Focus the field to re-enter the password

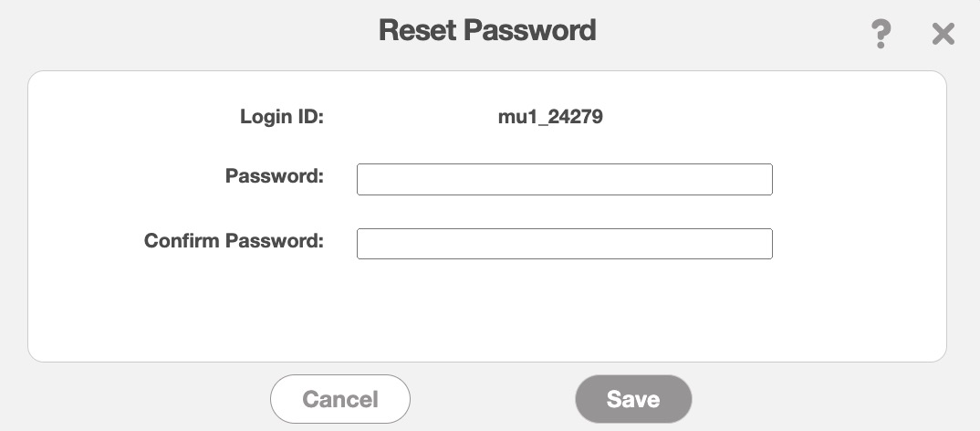point(564,244)
